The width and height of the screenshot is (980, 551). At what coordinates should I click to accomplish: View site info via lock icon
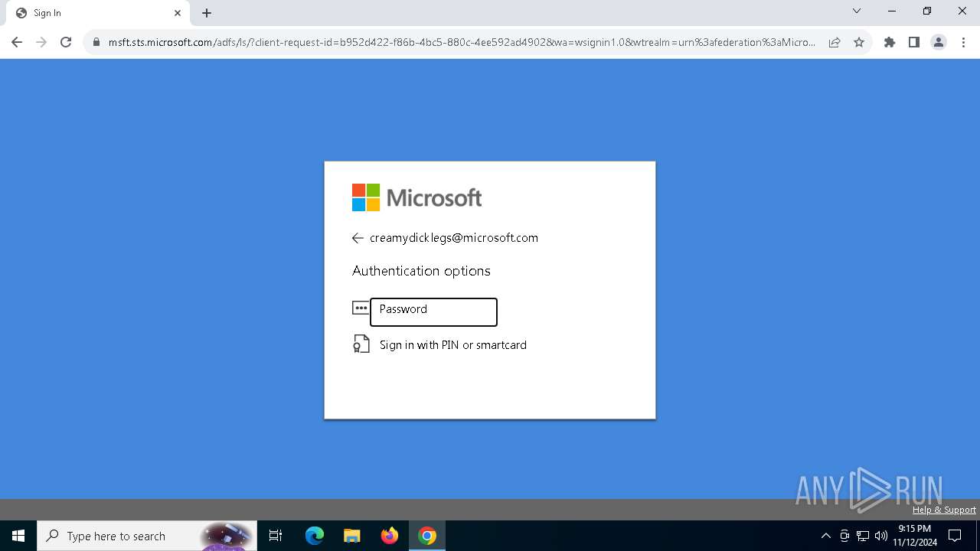tap(96, 43)
